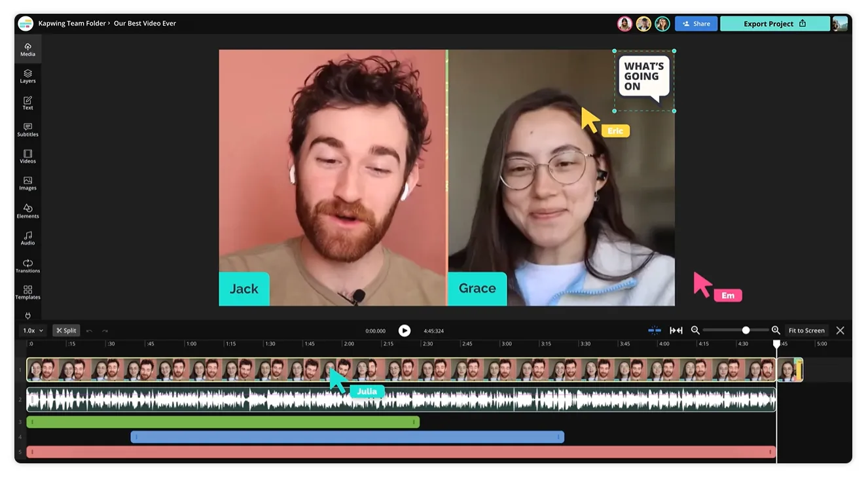Open the Audio panel
The image size is (868, 498).
coord(27,238)
